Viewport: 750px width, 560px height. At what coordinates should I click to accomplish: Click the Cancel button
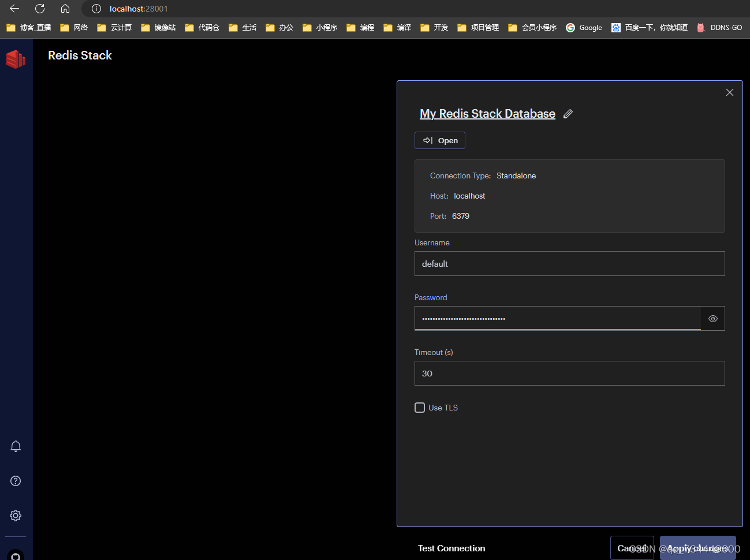(632, 548)
